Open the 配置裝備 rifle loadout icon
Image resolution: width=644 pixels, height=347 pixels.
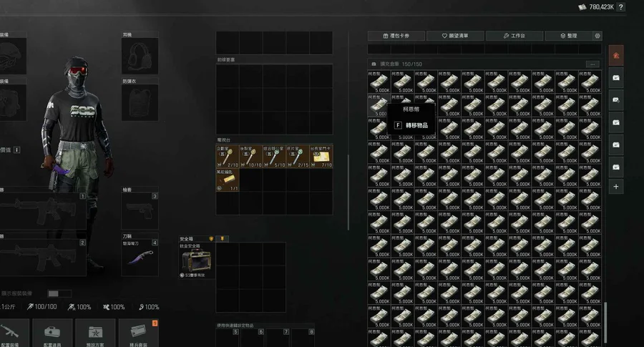13,332
